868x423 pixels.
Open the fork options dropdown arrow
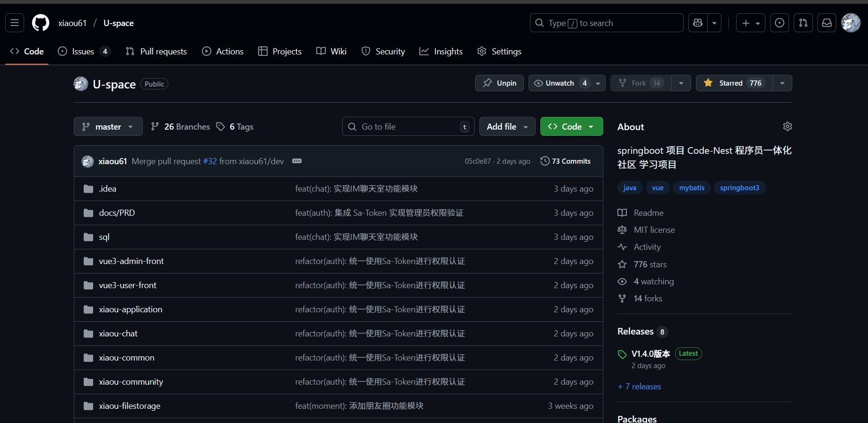click(681, 83)
